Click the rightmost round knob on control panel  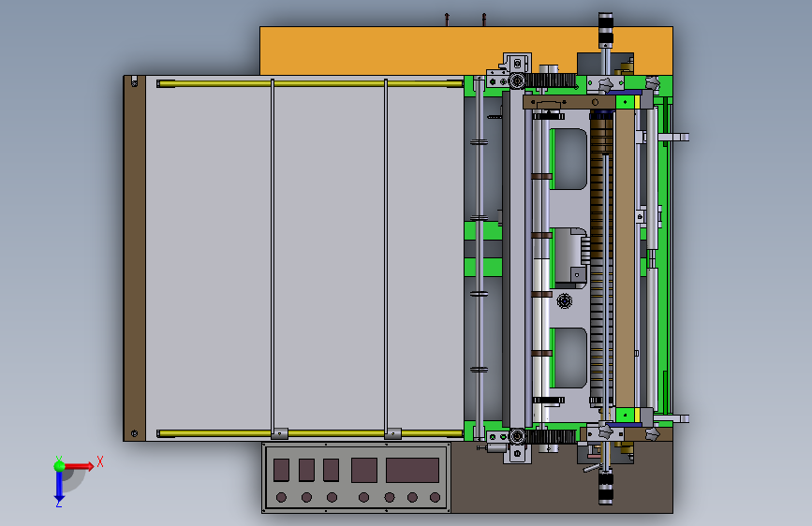pos(435,498)
